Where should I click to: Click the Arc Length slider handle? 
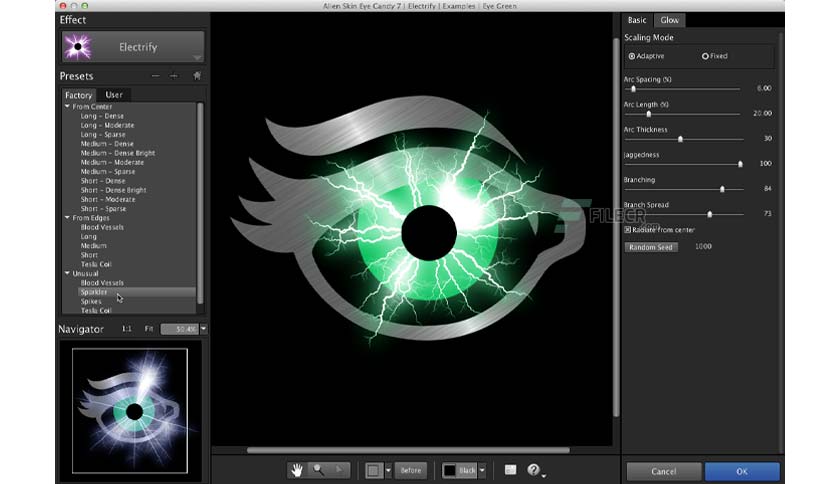[649, 114]
